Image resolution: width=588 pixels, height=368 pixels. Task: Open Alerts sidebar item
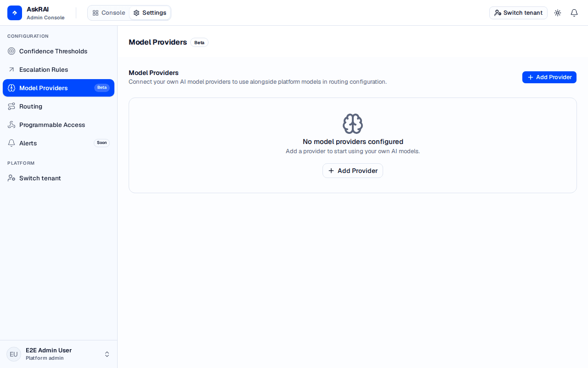tap(58, 143)
